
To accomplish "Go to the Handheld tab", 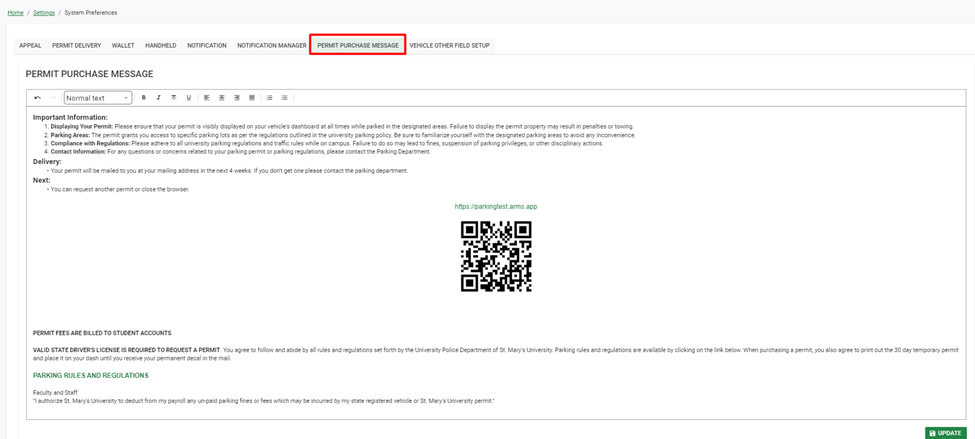I will (x=161, y=45).
